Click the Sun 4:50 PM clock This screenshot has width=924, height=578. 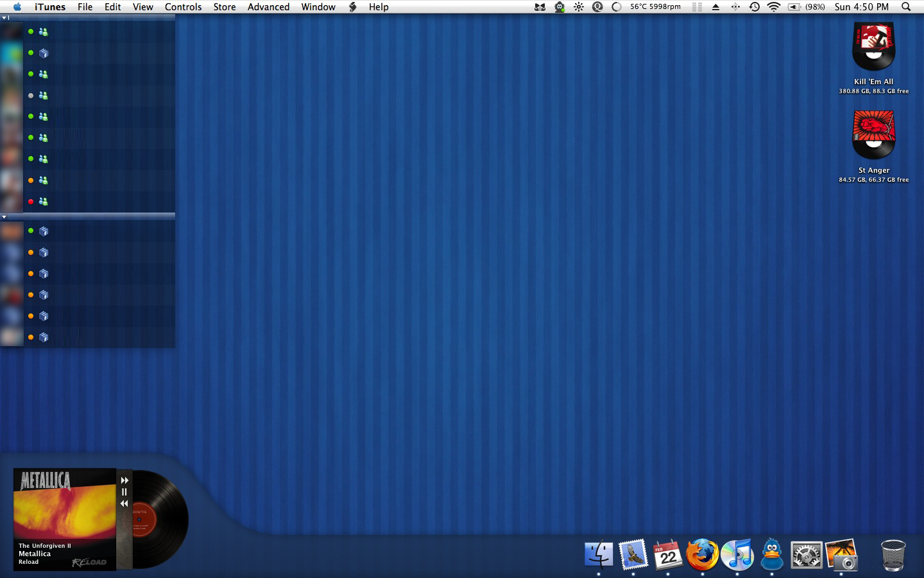[x=862, y=6]
